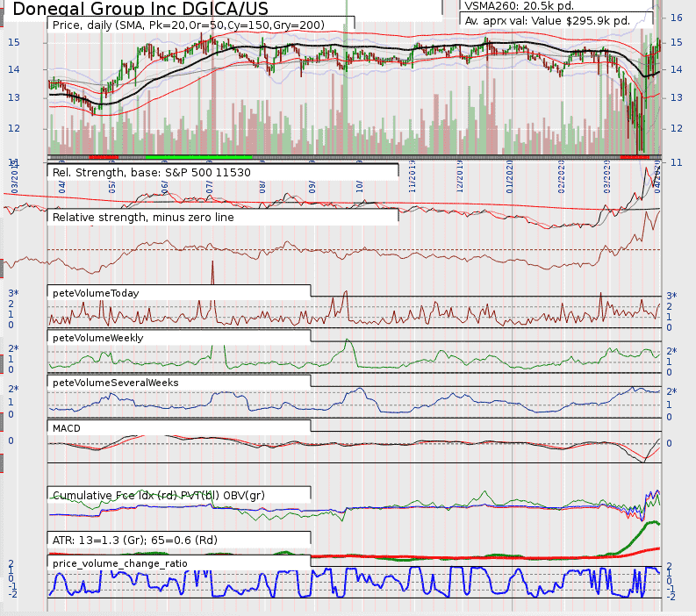Click the 03/2019 date label on the time axis
Image resolution: width=696 pixels, height=616 pixels.
(x=14, y=177)
